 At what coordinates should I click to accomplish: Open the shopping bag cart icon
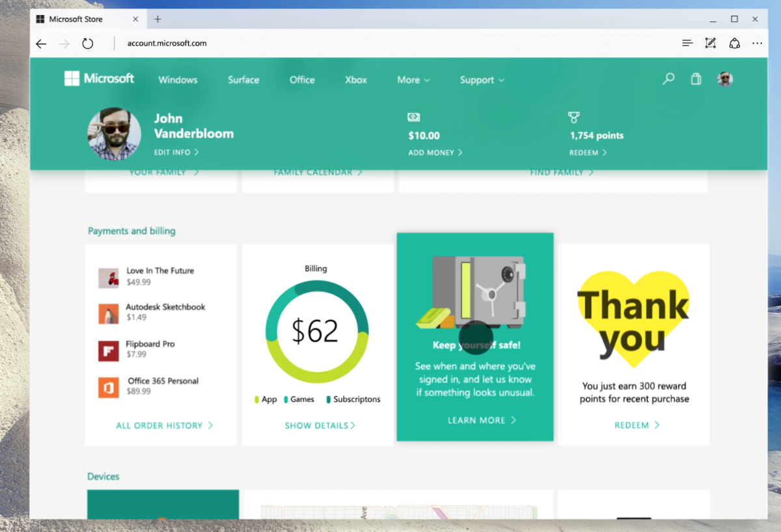696,79
